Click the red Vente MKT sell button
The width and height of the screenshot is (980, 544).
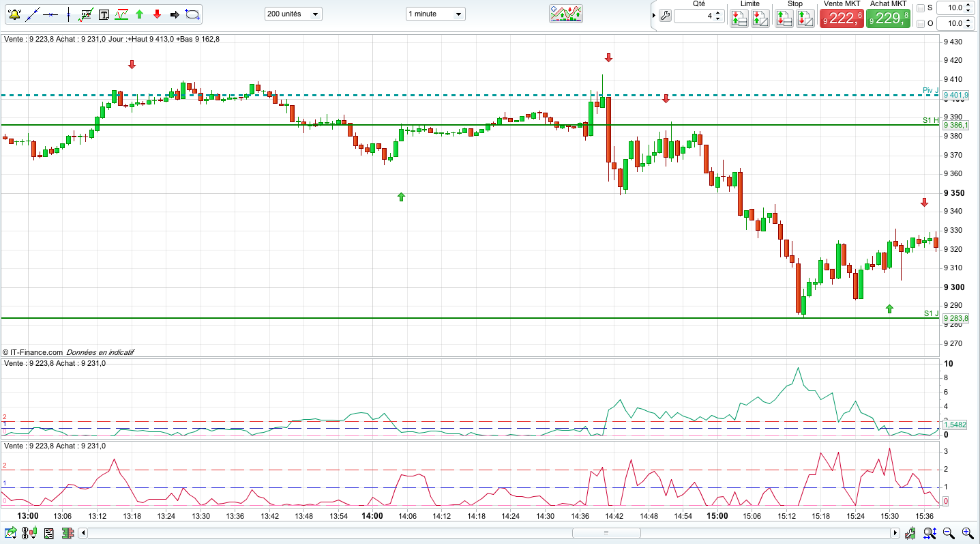[x=842, y=18]
